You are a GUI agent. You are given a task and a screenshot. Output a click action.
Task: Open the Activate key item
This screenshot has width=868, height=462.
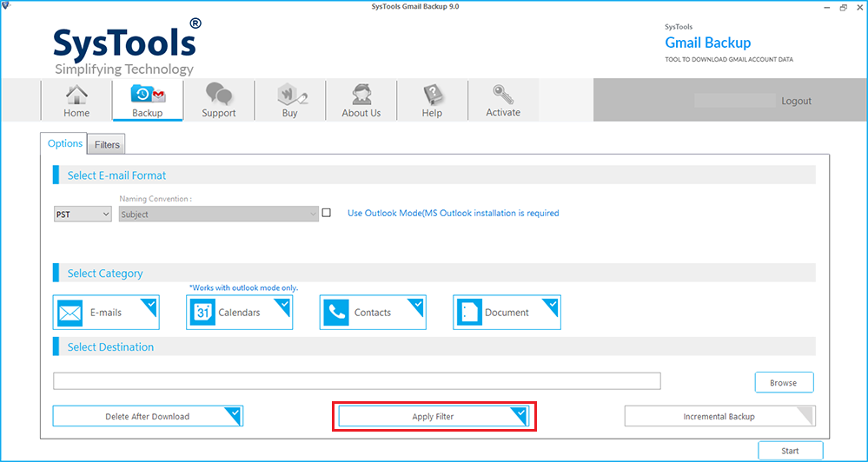point(503,100)
